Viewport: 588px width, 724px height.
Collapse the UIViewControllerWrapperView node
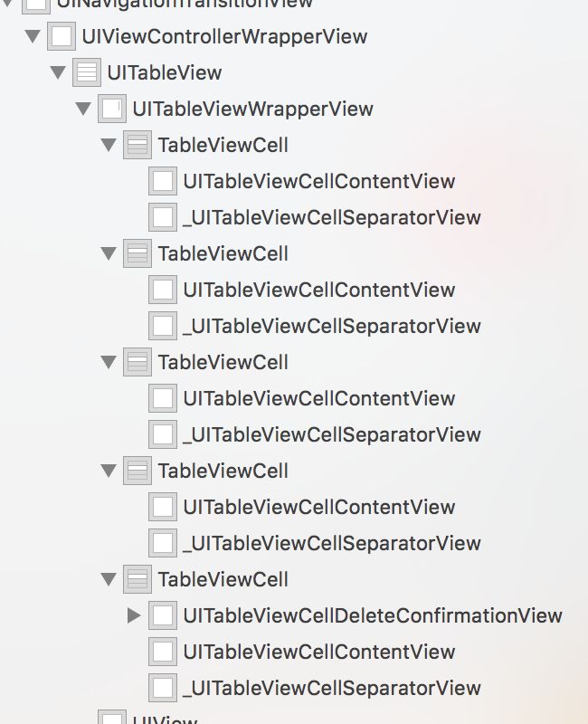pos(33,36)
